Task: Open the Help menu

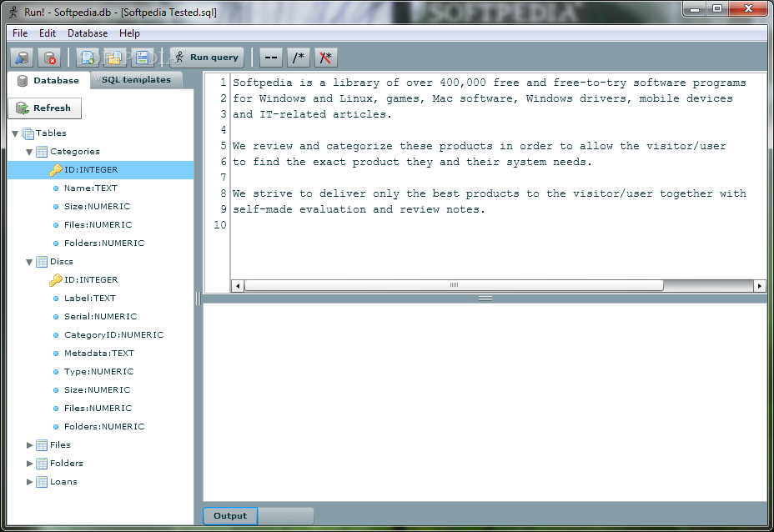Action: (x=129, y=33)
